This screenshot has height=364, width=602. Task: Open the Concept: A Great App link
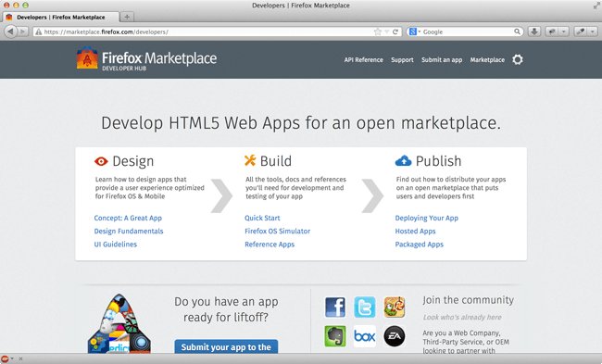tap(128, 218)
